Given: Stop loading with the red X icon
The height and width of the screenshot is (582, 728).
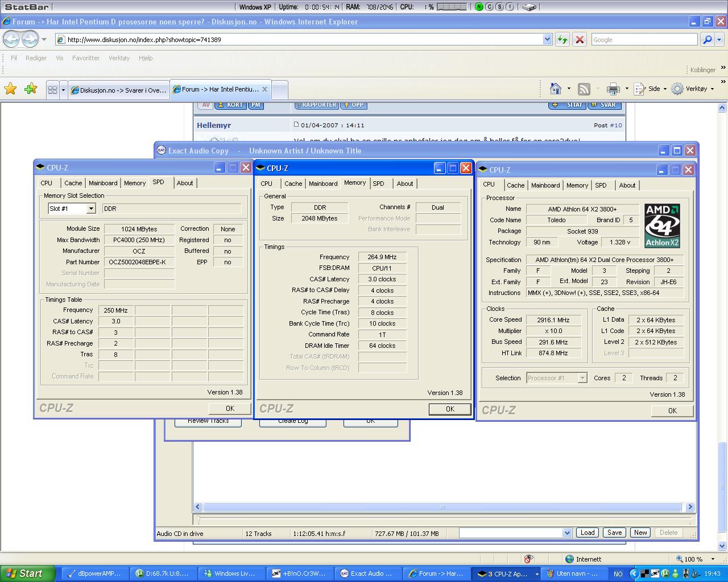Looking at the screenshot, I should click(580, 39).
